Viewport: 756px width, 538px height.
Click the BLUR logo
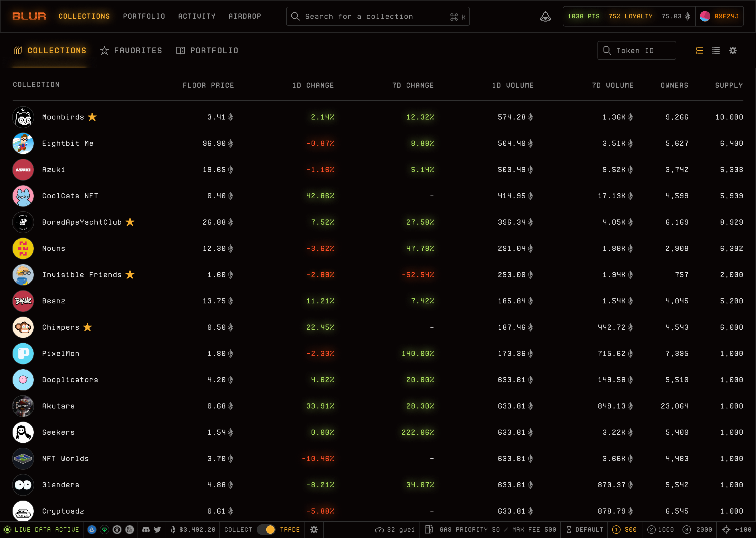29,16
